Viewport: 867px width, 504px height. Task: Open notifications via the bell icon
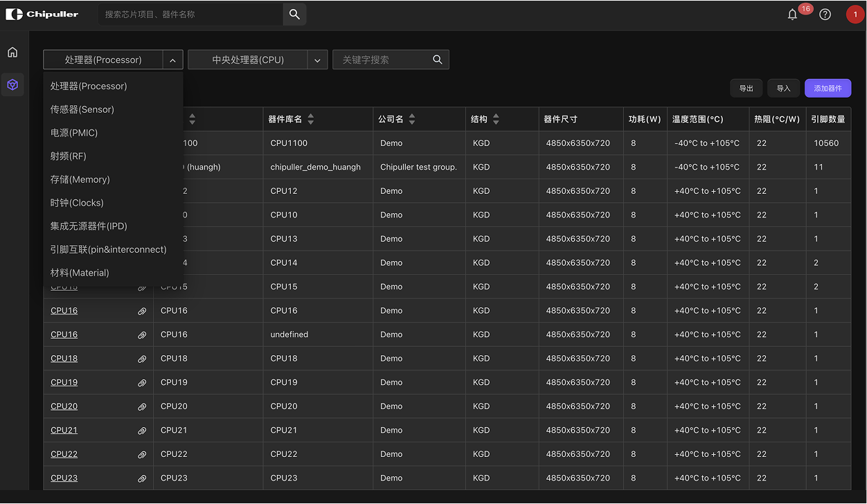pyautogui.click(x=792, y=14)
